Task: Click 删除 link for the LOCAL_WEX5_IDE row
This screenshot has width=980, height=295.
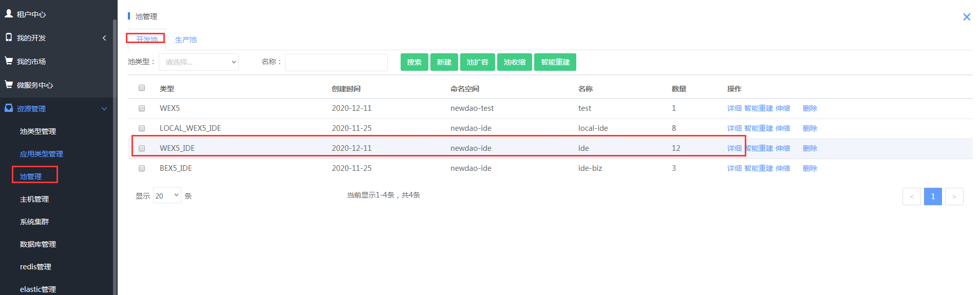Action: pos(809,128)
